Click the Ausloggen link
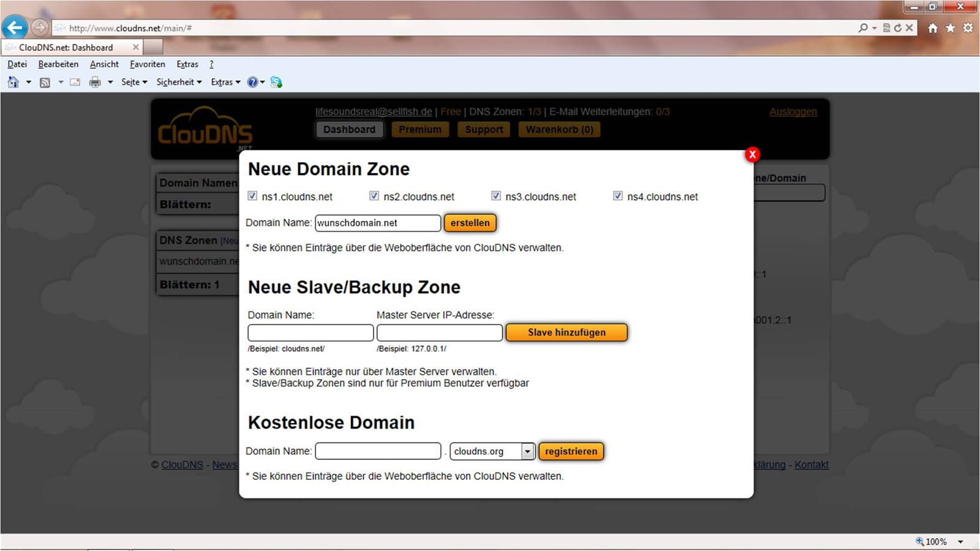 pos(793,111)
